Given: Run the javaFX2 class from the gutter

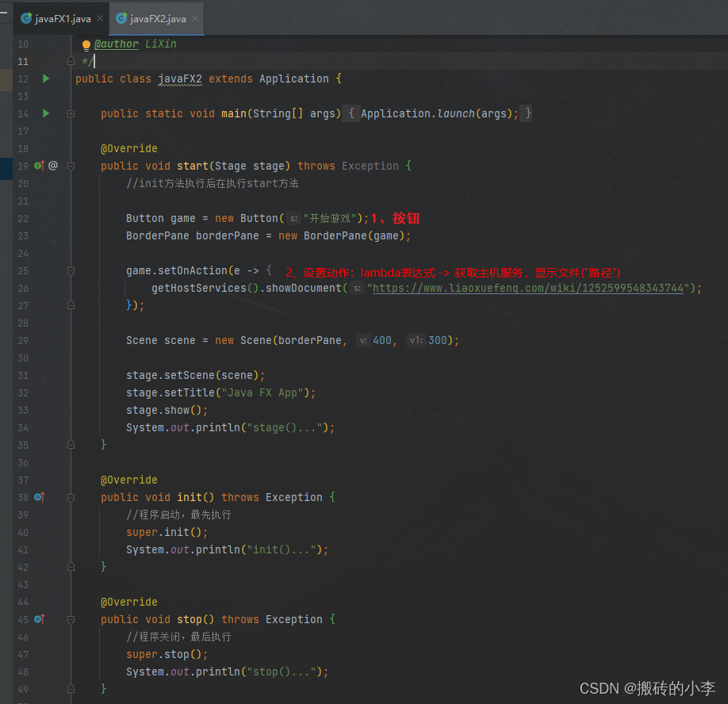Looking at the screenshot, I should pos(46,78).
